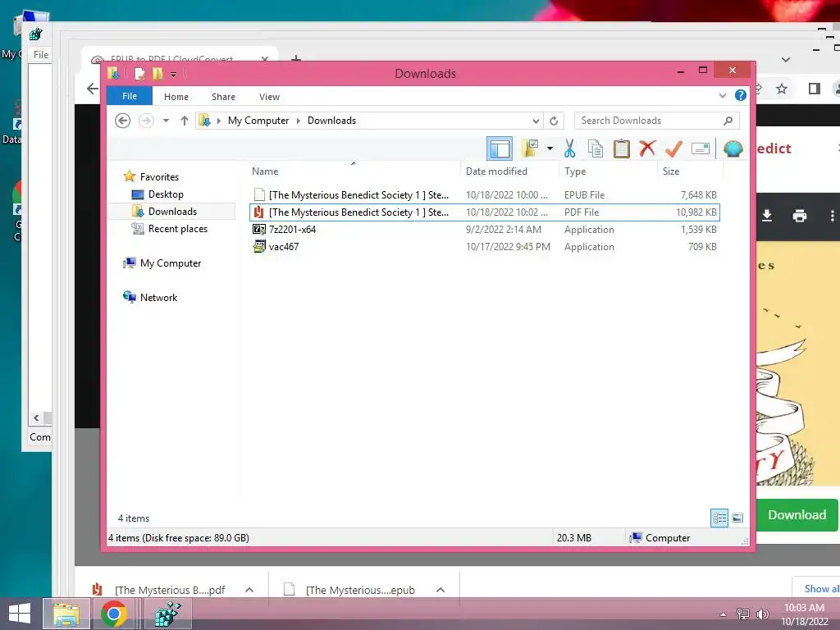Open Desktop in navigation pane
Viewport: 840px width, 630px height.
click(166, 194)
